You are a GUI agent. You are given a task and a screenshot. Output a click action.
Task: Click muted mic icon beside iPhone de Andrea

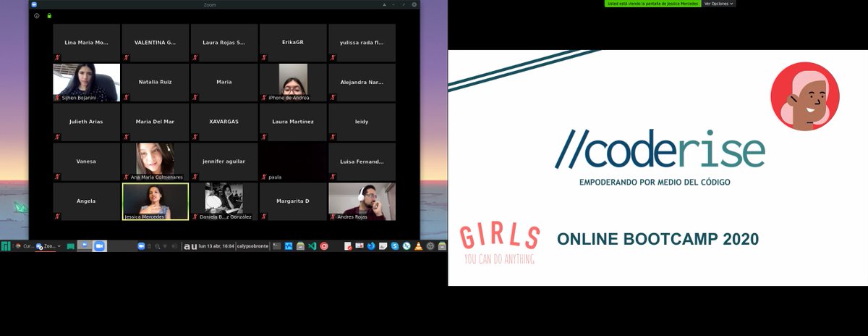(264, 97)
